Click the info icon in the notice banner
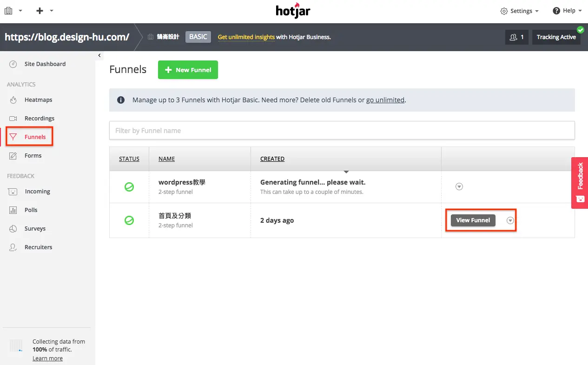The width and height of the screenshot is (588, 365). coord(121,100)
